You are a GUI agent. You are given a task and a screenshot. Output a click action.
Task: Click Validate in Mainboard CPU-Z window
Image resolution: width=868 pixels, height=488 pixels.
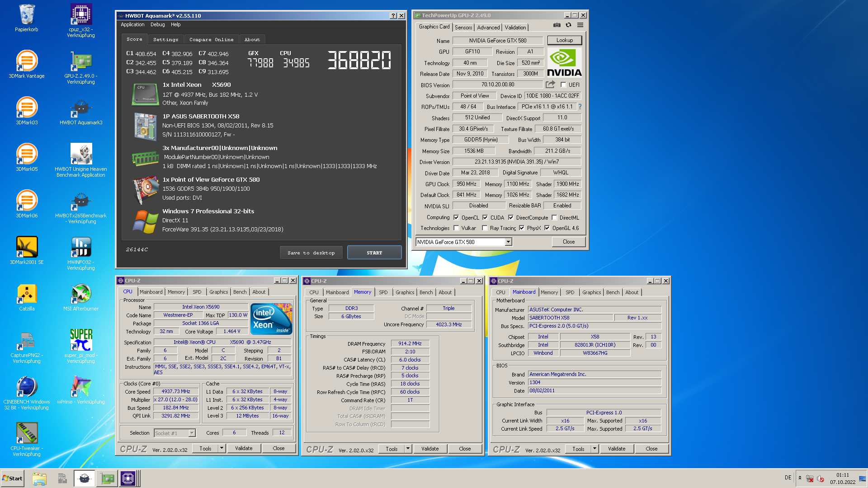(x=617, y=449)
